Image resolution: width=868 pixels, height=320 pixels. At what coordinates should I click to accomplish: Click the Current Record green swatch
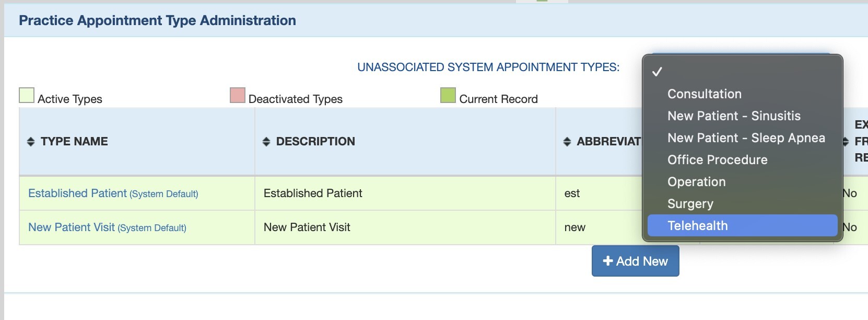[448, 96]
